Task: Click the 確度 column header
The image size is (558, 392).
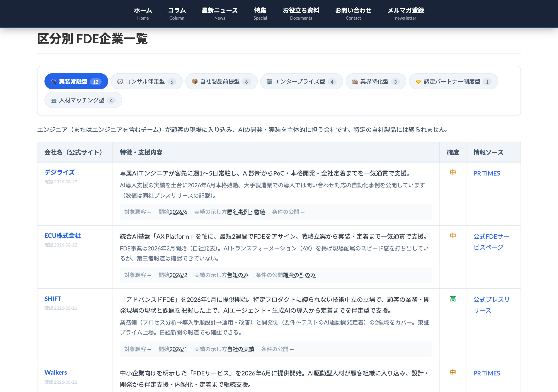Action: (453, 152)
